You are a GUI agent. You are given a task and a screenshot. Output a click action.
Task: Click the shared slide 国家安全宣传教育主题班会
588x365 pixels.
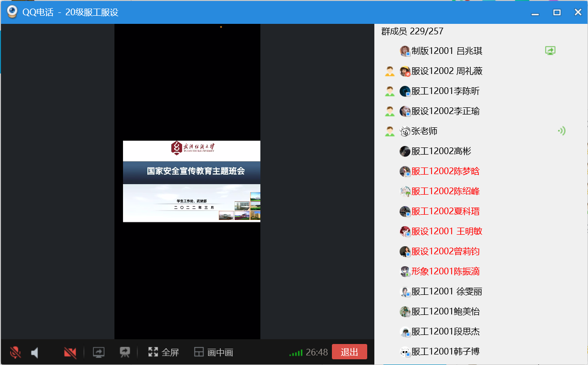192,181
